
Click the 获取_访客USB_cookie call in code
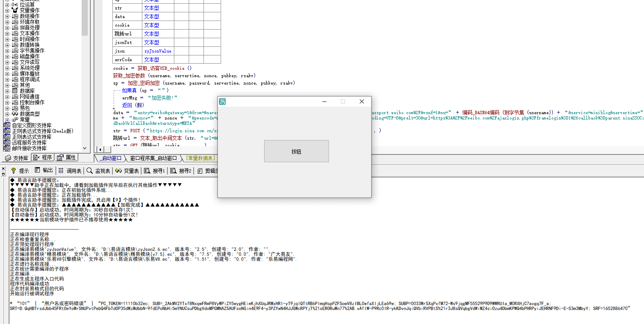[164, 68]
